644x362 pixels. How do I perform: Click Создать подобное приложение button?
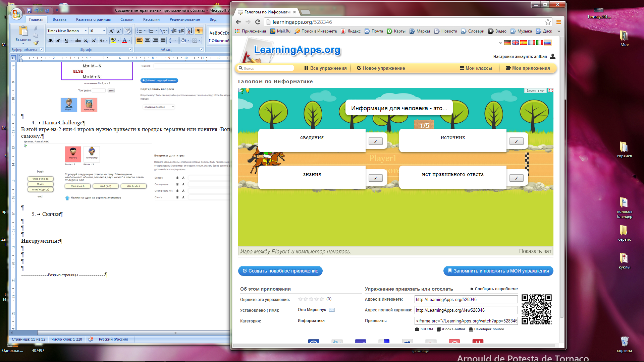[x=280, y=271]
